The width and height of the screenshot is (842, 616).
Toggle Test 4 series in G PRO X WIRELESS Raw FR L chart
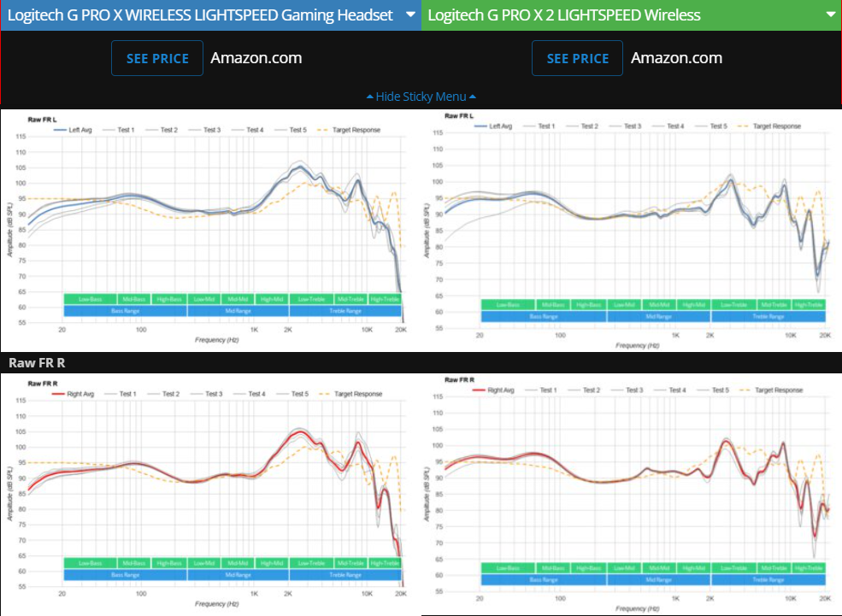tap(247, 130)
